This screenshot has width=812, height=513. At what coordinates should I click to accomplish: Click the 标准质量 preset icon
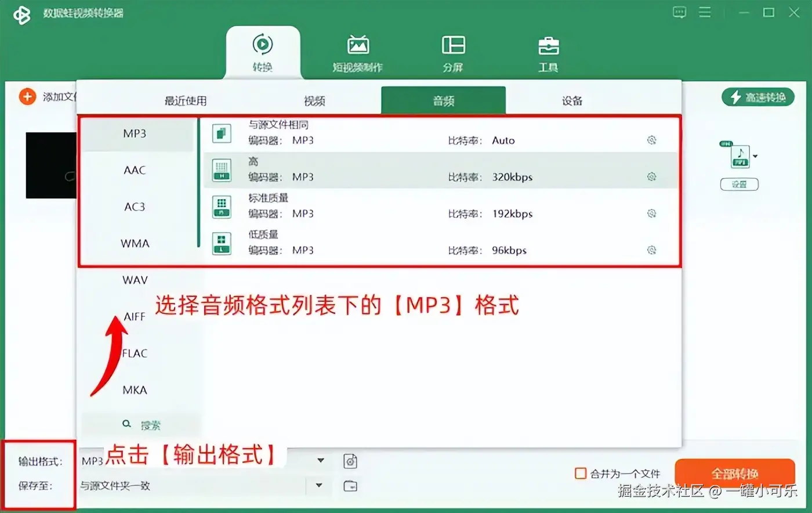(x=222, y=207)
